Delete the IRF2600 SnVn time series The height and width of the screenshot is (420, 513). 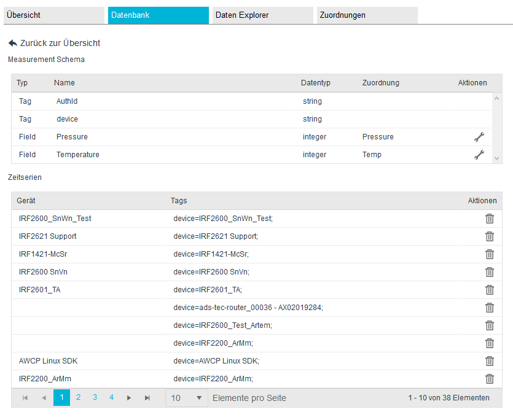click(x=490, y=272)
